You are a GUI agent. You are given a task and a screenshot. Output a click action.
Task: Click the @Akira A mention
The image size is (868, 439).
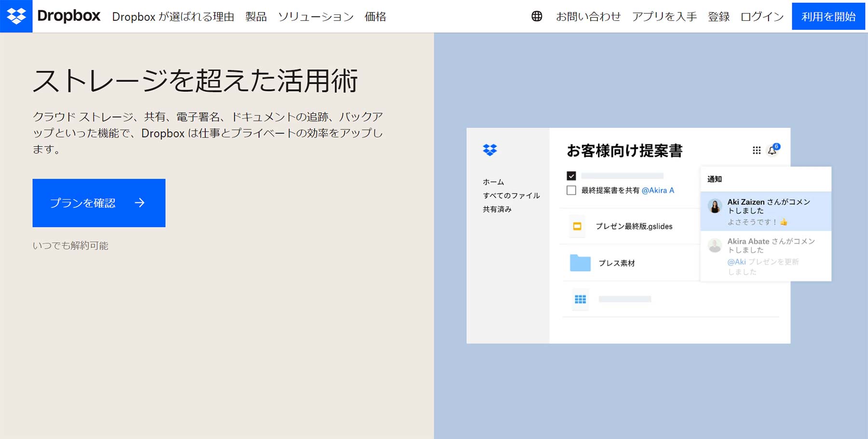coord(658,190)
